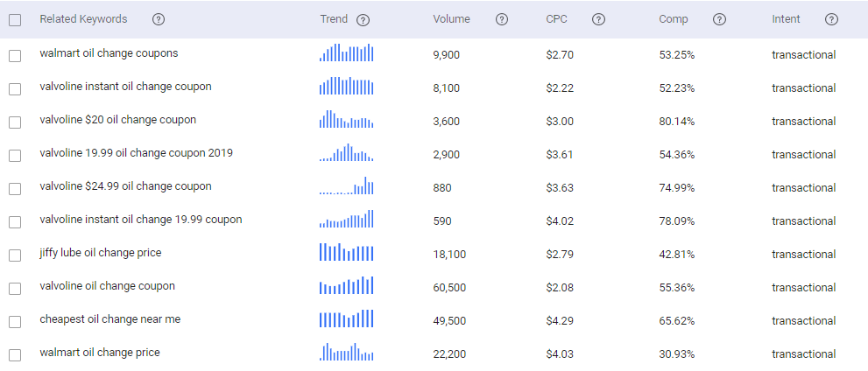Open keyword valvoline instant oil change coupon
The width and height of the screenshot is (868, 371).
[125, 87]
